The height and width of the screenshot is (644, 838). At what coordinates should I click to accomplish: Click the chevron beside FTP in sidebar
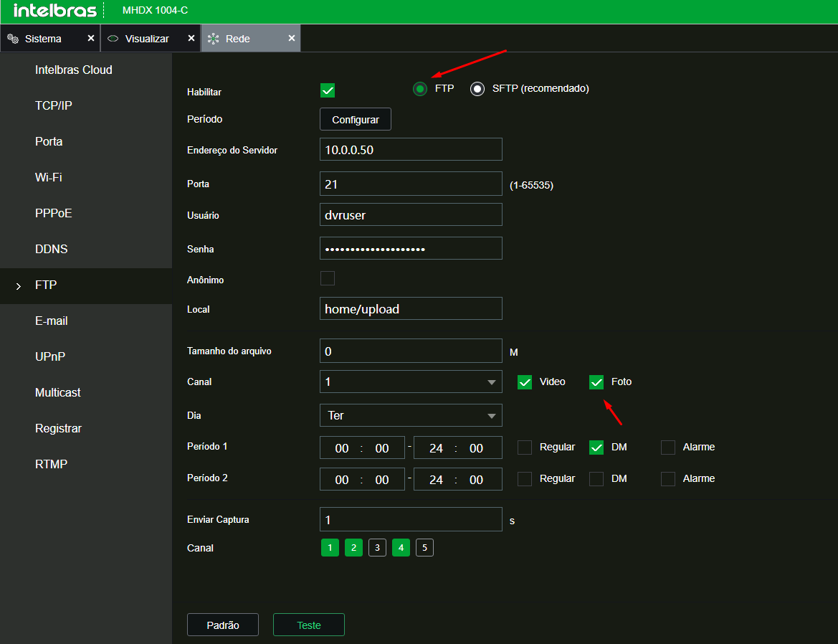19,286
